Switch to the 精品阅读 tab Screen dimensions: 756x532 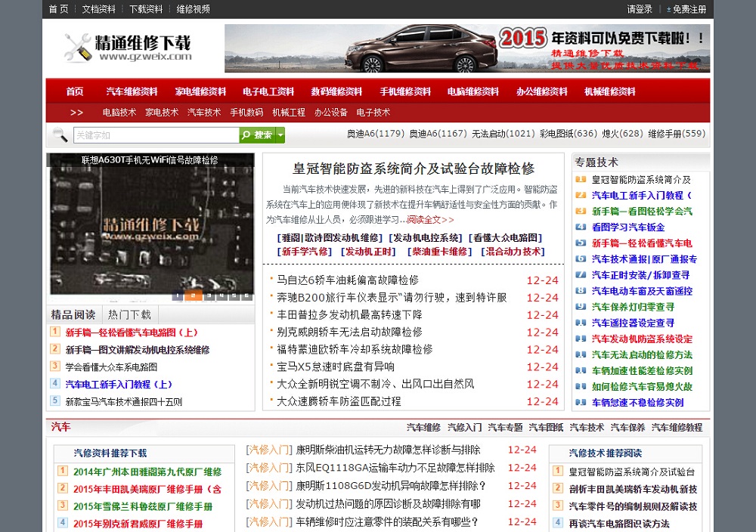pos(74,314)
